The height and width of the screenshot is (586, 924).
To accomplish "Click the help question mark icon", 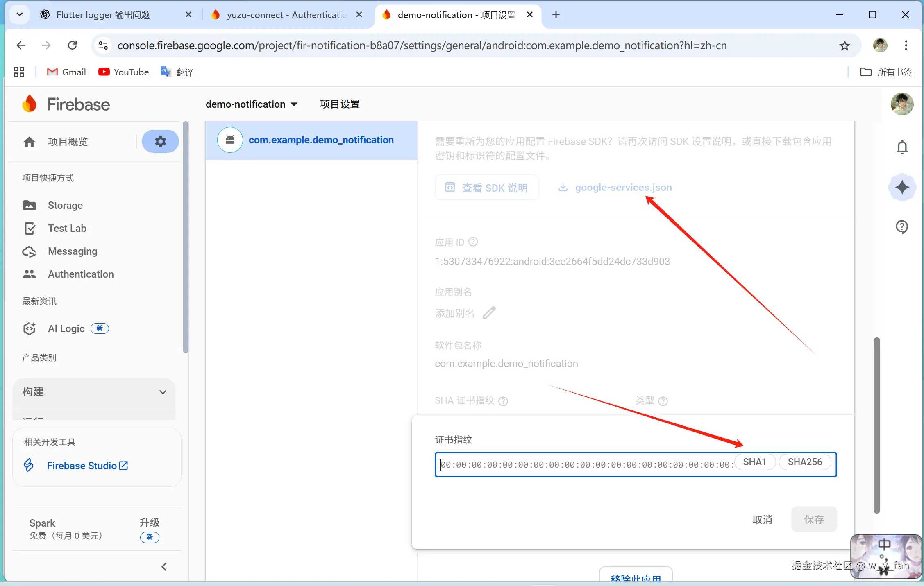I will (x=902, y=227).
